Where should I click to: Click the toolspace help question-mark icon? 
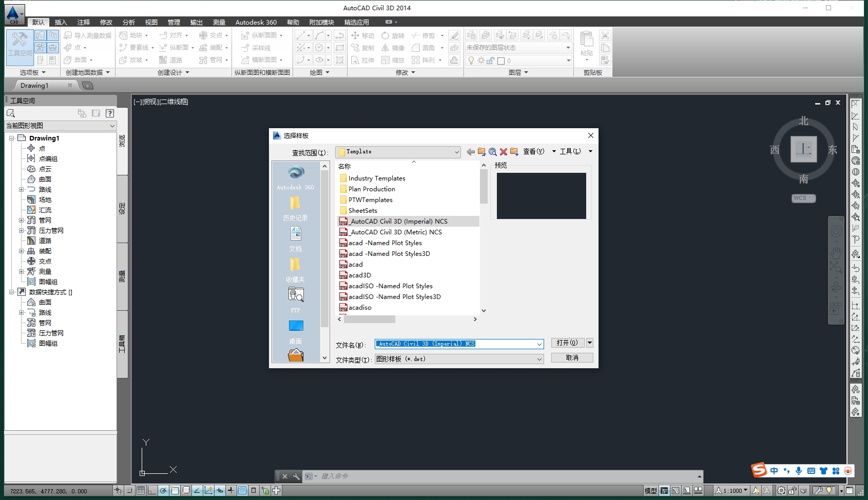pyautogui.click(x=109, y=113)
